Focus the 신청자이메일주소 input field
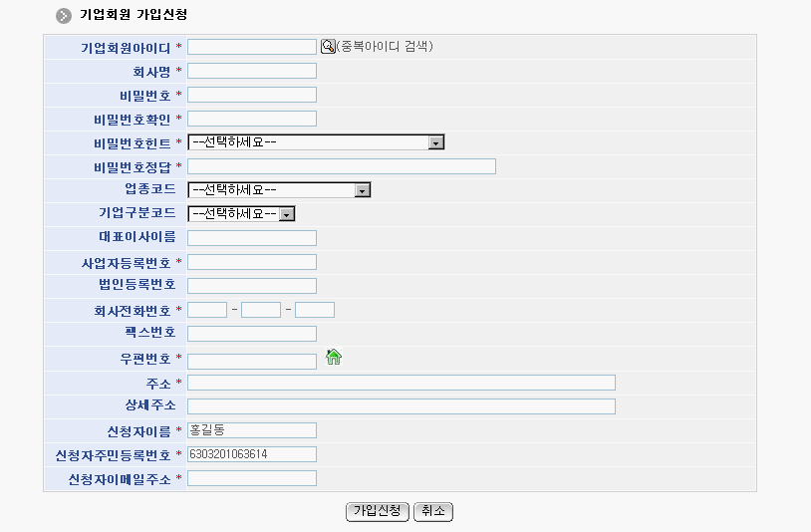 tap(252, 478)
